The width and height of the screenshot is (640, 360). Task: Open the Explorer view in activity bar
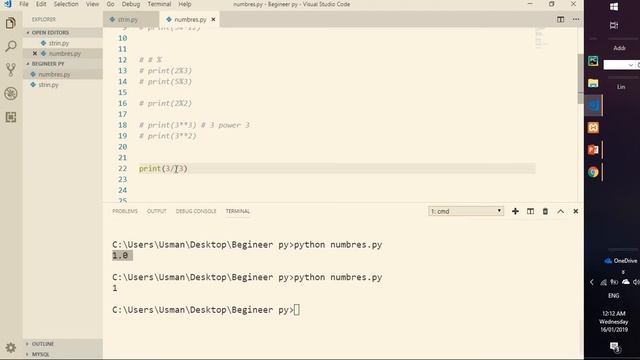pos(11,23)
